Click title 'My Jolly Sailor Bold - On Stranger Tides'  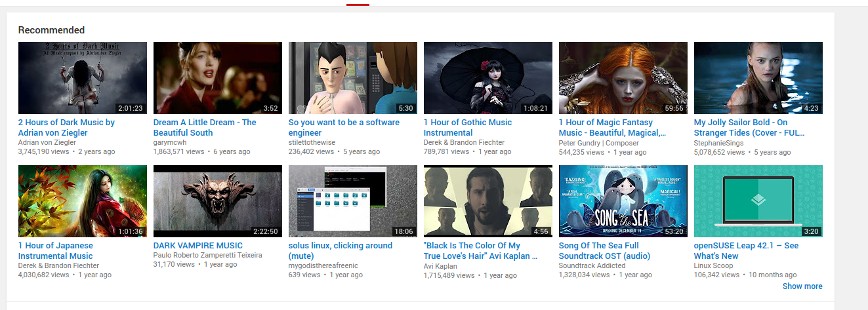click(x=749, y=127)
